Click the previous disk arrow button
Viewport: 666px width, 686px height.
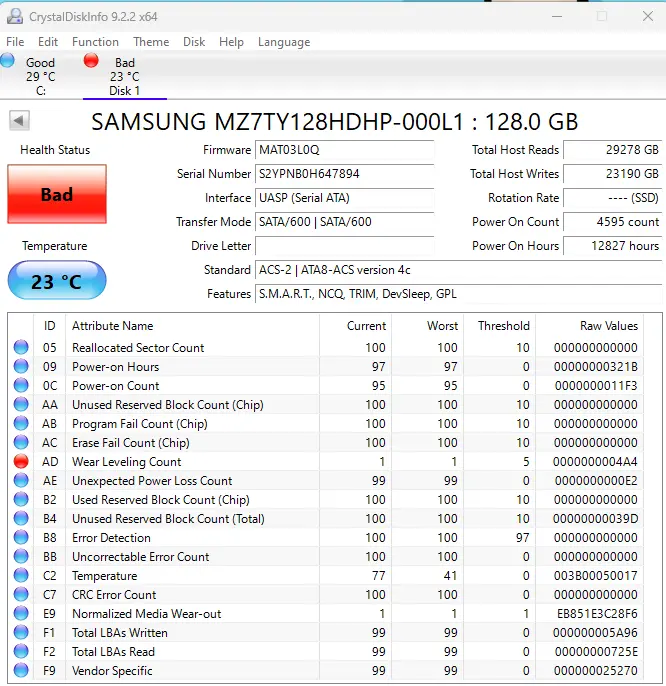coord(19,120)
